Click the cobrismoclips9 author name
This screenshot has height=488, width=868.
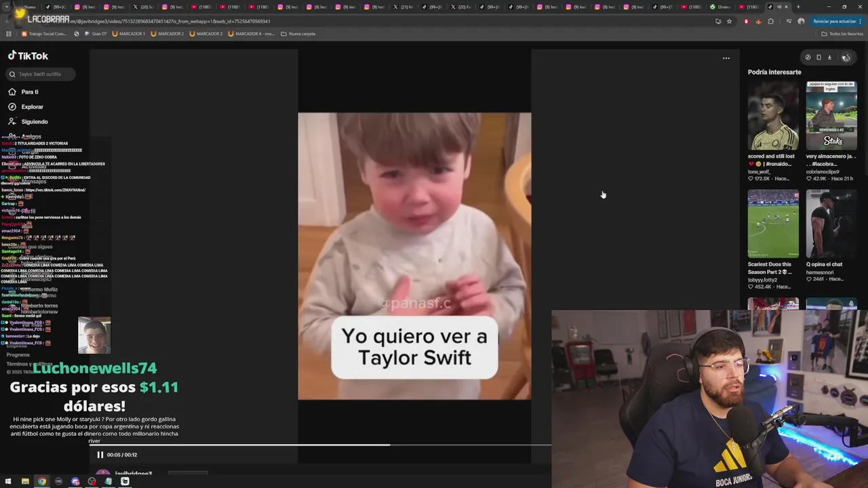pyautogui.click(x=823, y=171)
